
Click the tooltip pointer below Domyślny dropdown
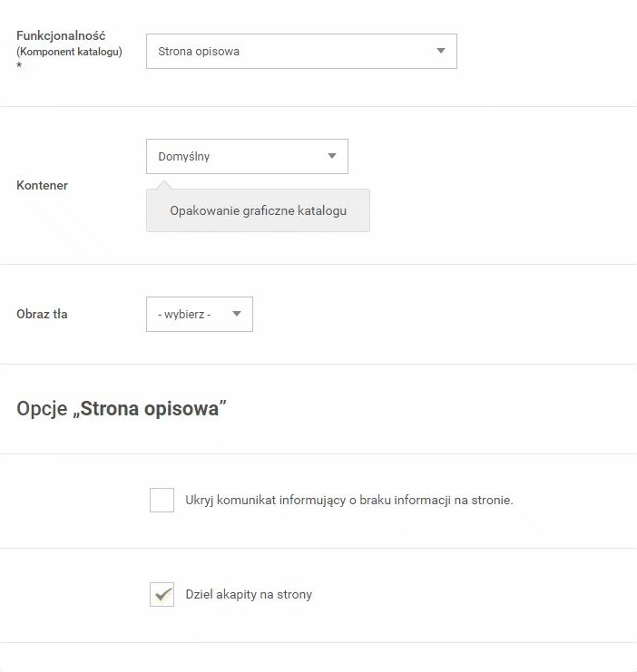164,185
